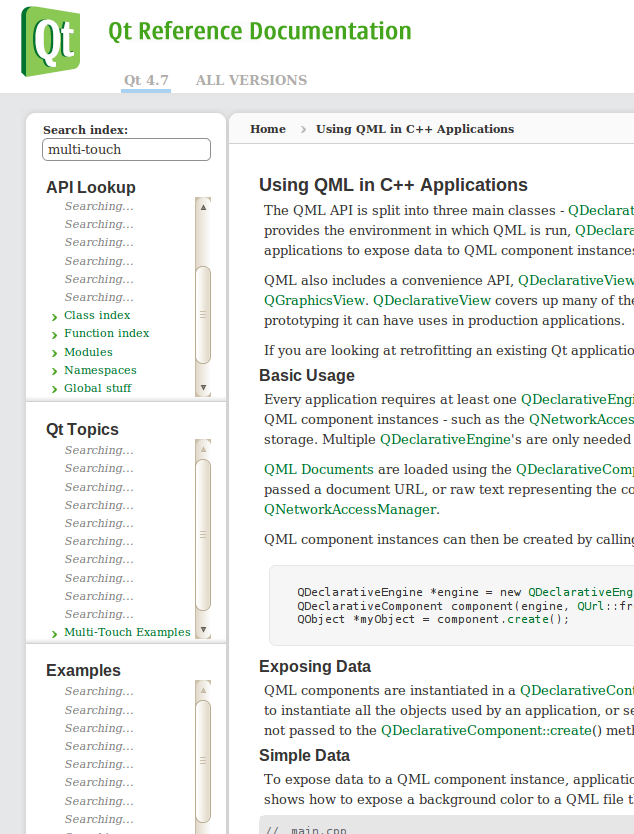The width and height of the screenshot is (634, 834).
Task: Open the QGraphicsView link
Action: (x=314, y=301)
